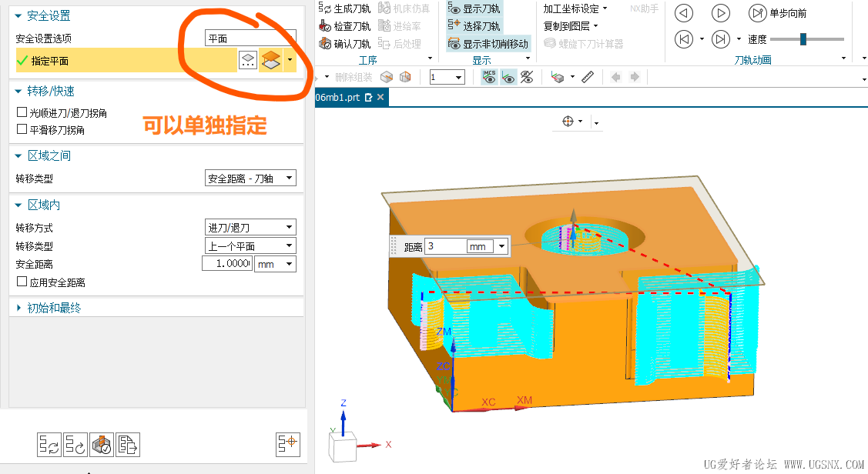Screen dimensions: 868x474
Task: Expand the 显示 group options arrow
Action: tap(528, 58)
